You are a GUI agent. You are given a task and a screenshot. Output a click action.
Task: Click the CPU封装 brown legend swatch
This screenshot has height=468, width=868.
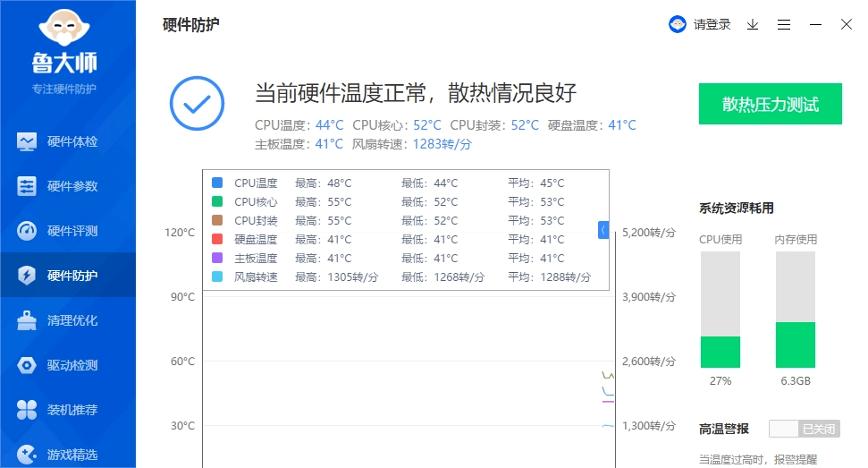pyautogui.click(x=217, y=220)
